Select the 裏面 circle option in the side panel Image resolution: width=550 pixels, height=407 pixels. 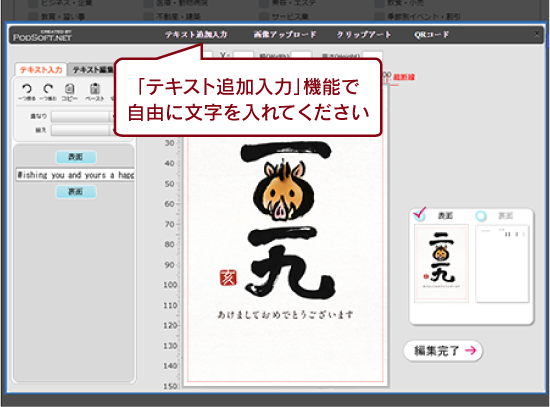point(481,216)
